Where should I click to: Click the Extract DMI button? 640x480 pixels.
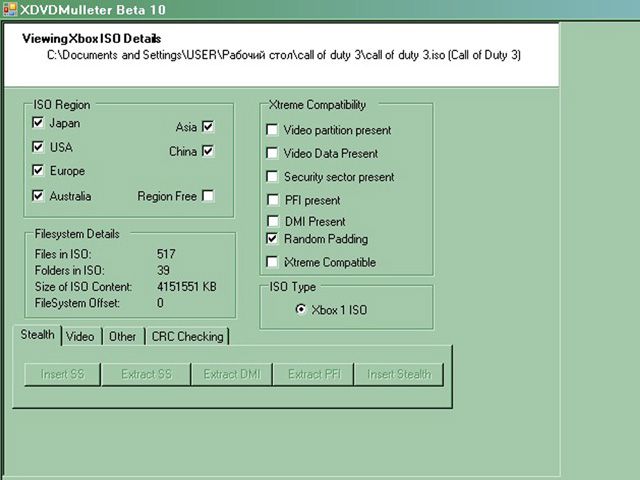pos(232,374)
